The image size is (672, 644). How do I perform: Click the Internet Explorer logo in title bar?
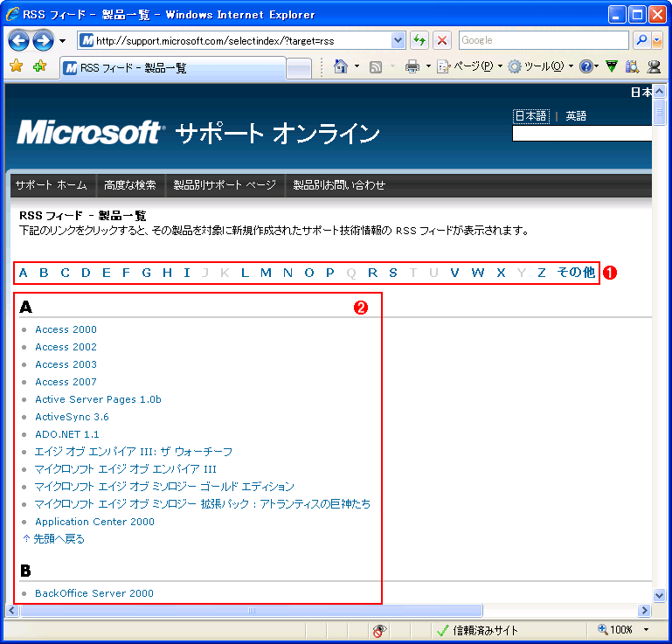[x=12, y=14]
